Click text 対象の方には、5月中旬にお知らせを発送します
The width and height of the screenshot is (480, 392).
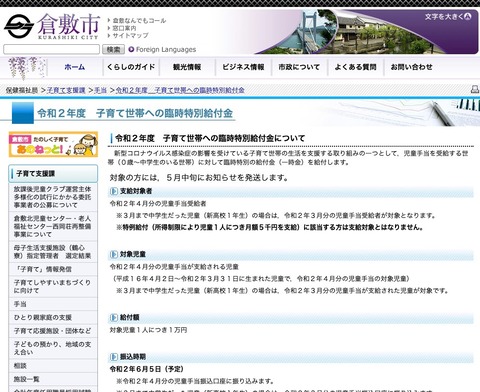pyautogui.click(x=199, y=177)
